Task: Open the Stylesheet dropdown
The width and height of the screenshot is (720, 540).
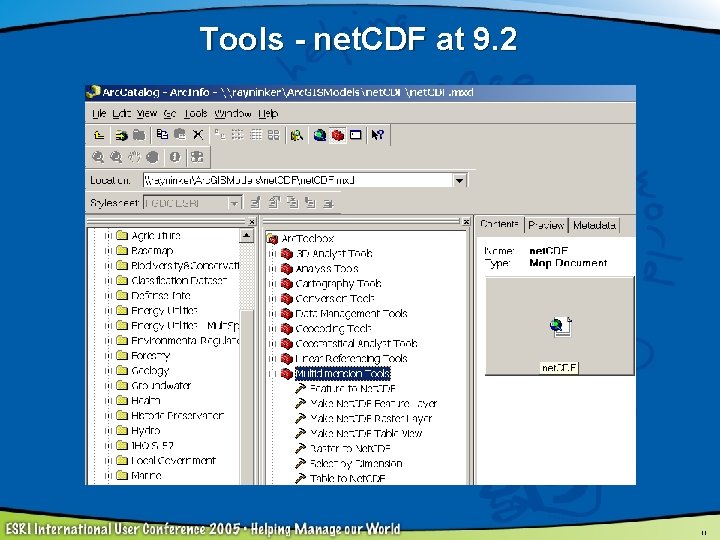Action: (x=234, y=203)
